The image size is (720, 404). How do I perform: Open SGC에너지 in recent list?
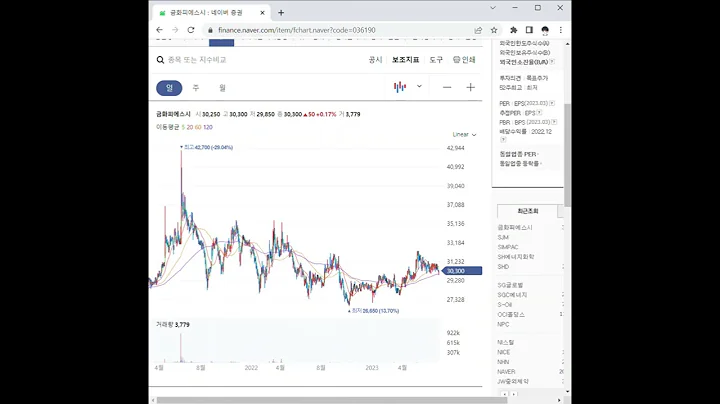pyautogui.click(x=512, y=295)
